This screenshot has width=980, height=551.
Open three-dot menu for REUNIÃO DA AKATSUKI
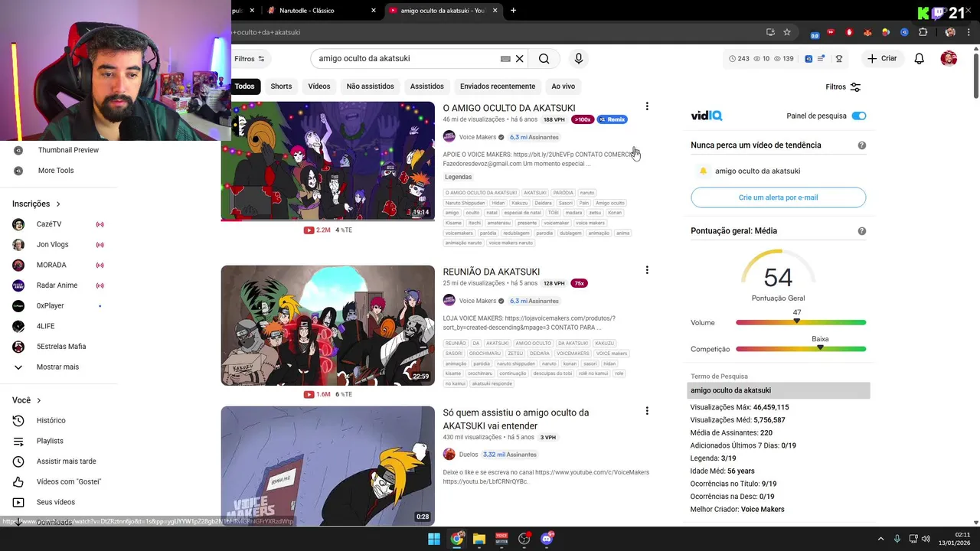pyautogui.click(x=647, y=270)
